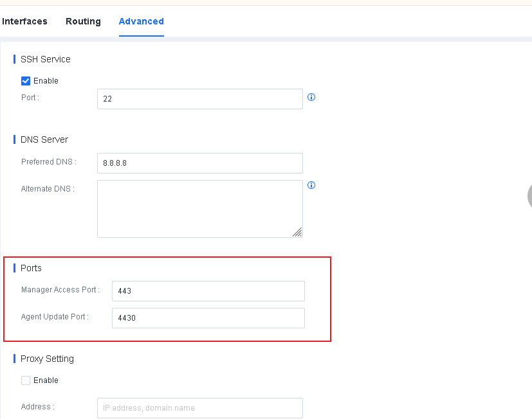
Task: Click the Proxy Setting section heading
Action: [47, 359]
